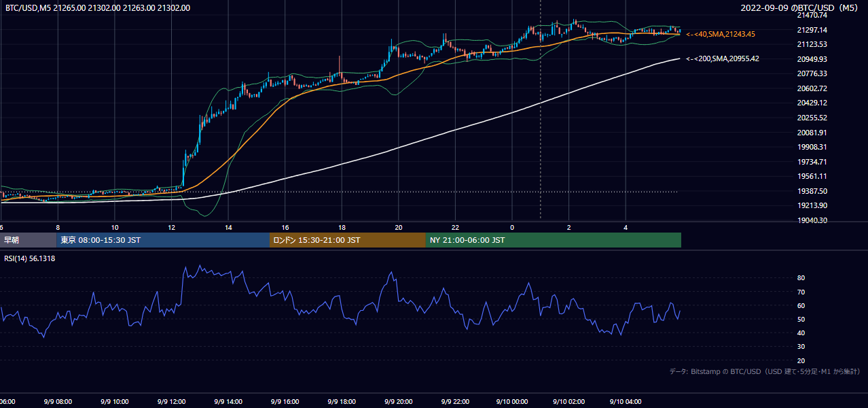Click price axis value 21470.74
The height and width of the screenshot is (408, 868).
click(812, 15)
